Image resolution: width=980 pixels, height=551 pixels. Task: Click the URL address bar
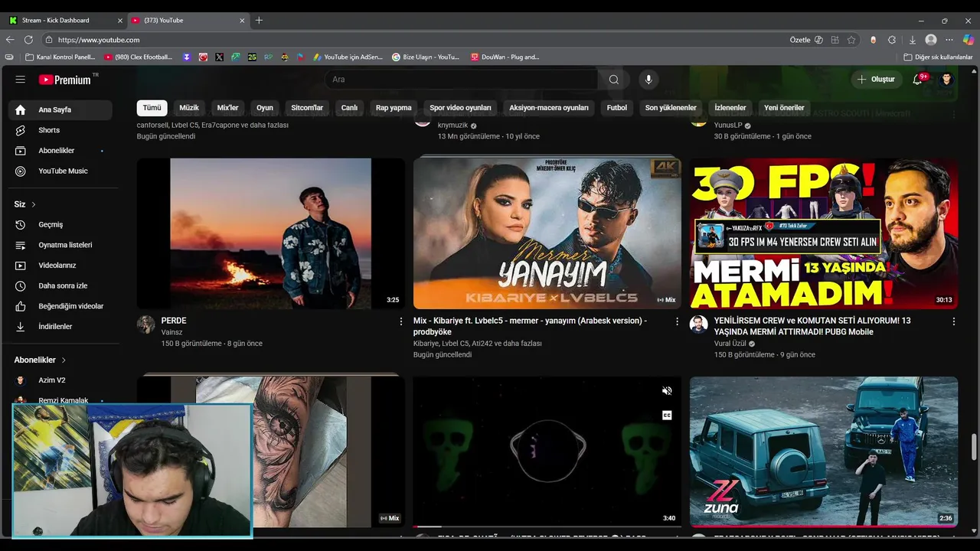[x=413, y=40]
